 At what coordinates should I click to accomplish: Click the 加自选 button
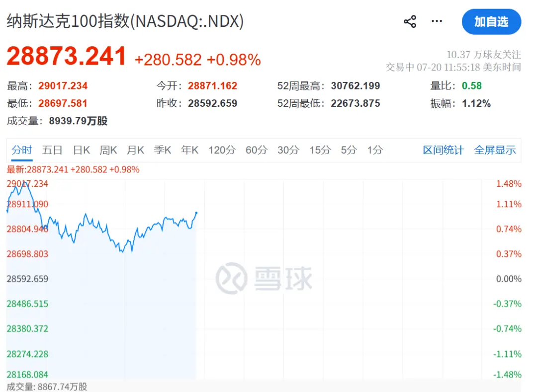coord(491,21)
